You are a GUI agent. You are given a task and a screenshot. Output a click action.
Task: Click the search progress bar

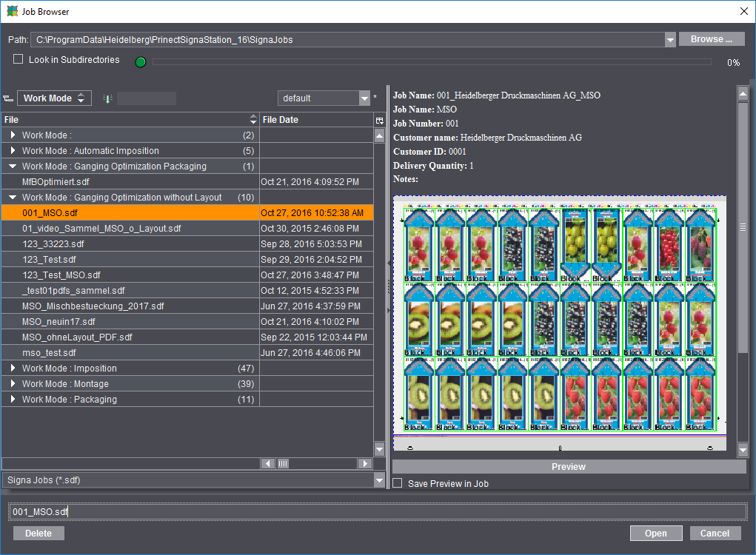(x=431, y=62)
